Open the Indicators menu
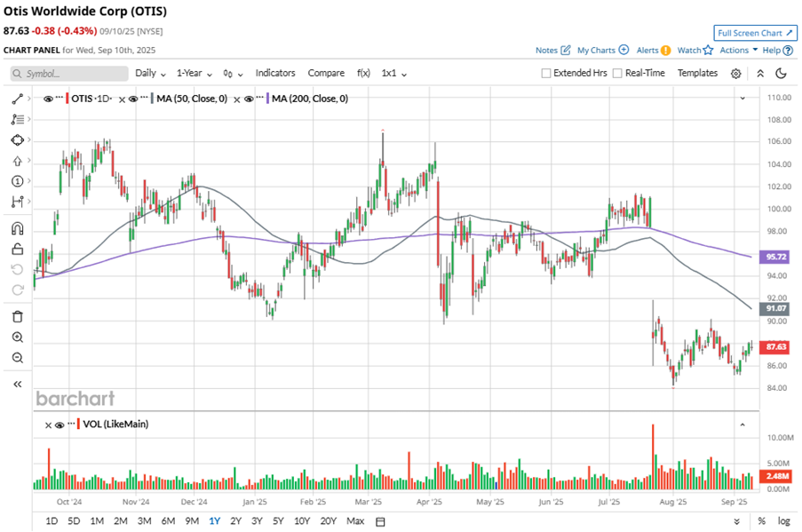Screen dimensions: 802x532 tap(275, 73)
